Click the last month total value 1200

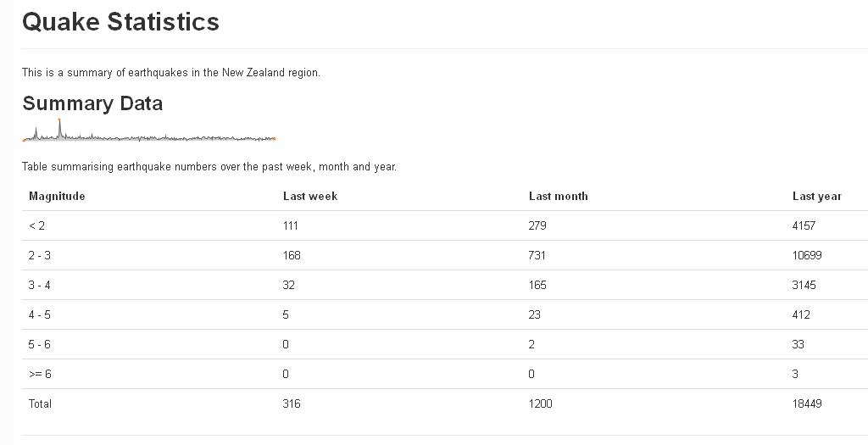pyautogui.click(x=540, y=403)
